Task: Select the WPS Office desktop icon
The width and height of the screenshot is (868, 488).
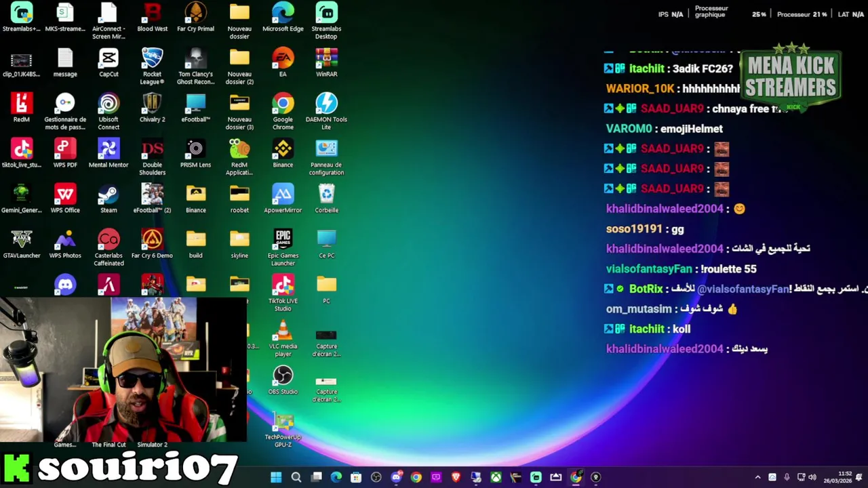Action: [65, 199]
